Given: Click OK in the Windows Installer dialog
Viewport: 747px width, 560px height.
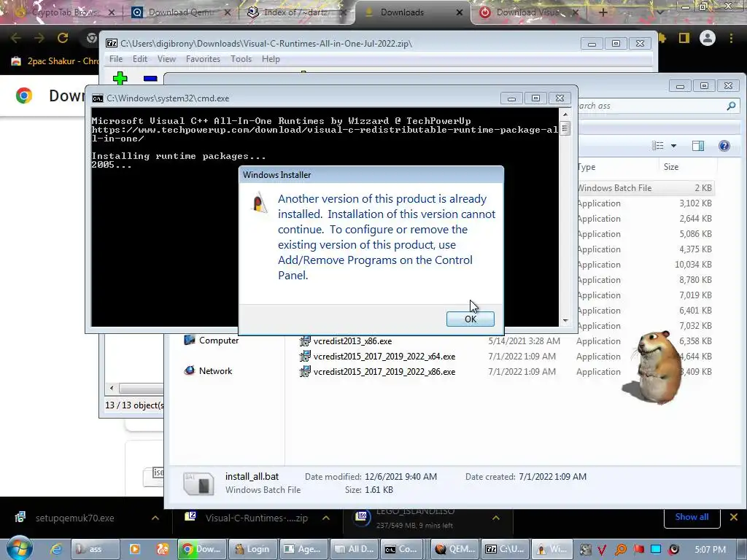Looking at the screenshot, I should (471, 319).
